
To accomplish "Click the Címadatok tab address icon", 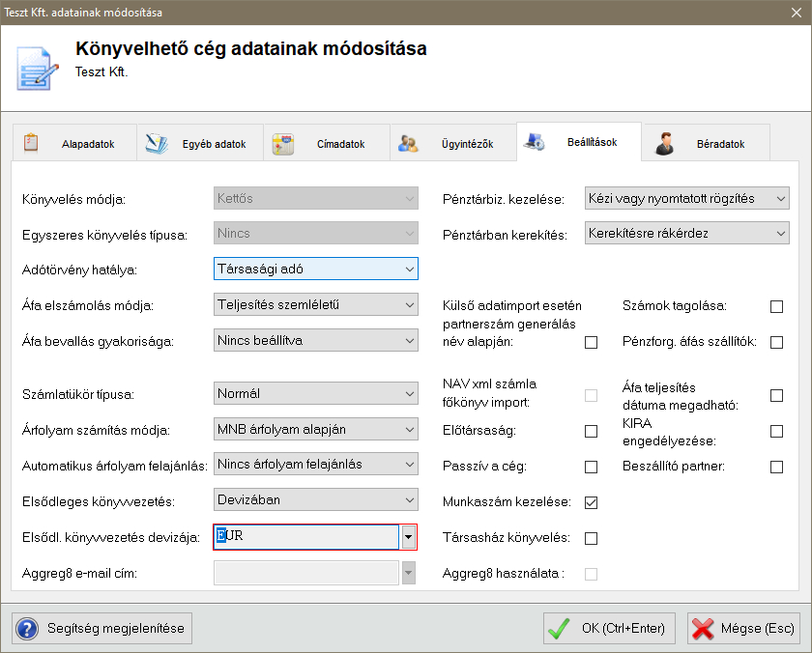I will (x=282, y=144).
